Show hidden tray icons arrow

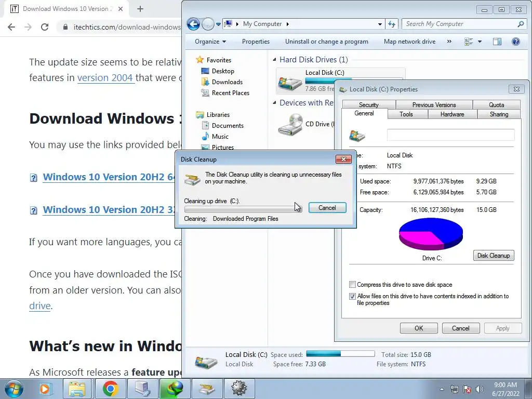(x=442, y=389)
